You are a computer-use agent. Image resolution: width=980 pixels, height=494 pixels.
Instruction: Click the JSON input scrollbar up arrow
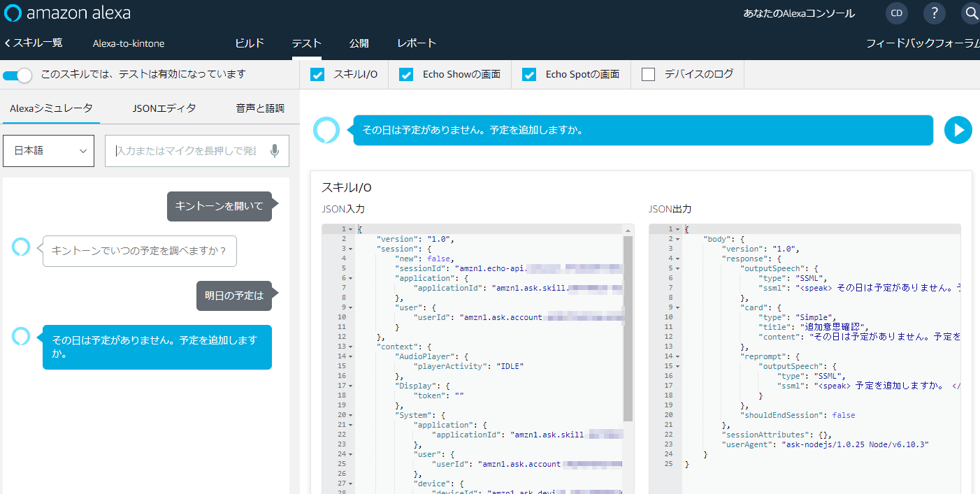[x=628, y=230]
